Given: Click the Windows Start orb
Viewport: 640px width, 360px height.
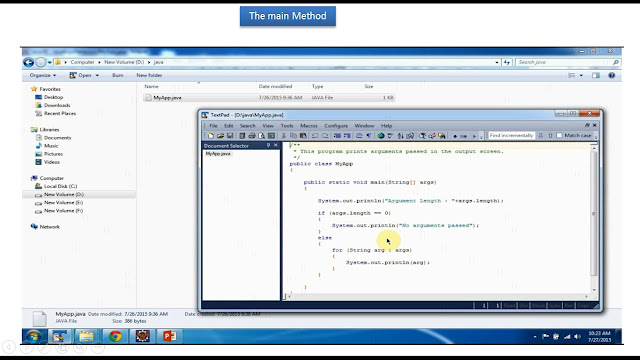Looking at the screenshot, I should [x=33, y=336].
